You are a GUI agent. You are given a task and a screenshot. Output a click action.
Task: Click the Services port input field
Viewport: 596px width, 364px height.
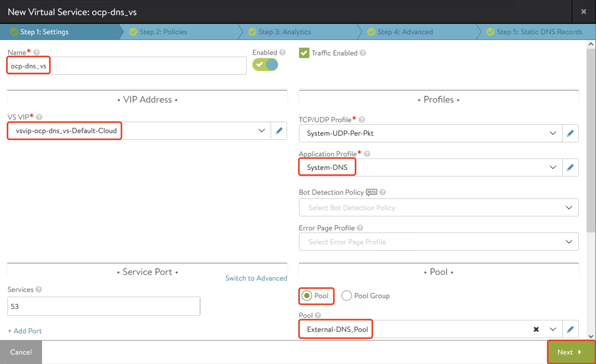click(x=104, y=306)
